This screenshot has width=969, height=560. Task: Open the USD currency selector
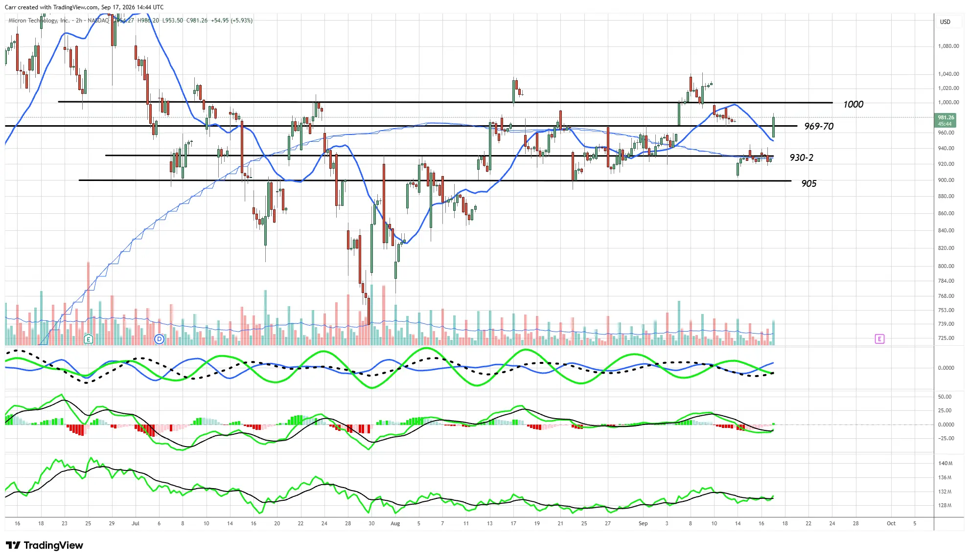[x=945, y=22]
